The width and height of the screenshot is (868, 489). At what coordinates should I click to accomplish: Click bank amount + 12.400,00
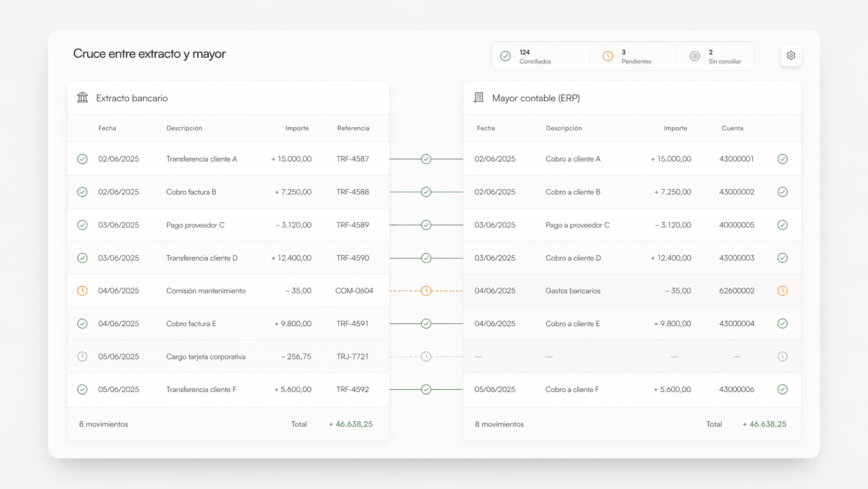click(291, 258)
